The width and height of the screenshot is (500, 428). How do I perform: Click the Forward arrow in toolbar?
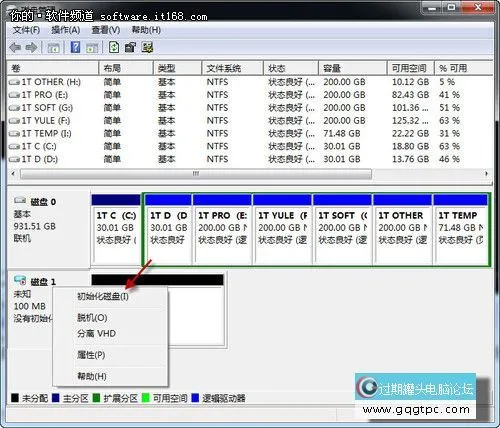point(32,48)
